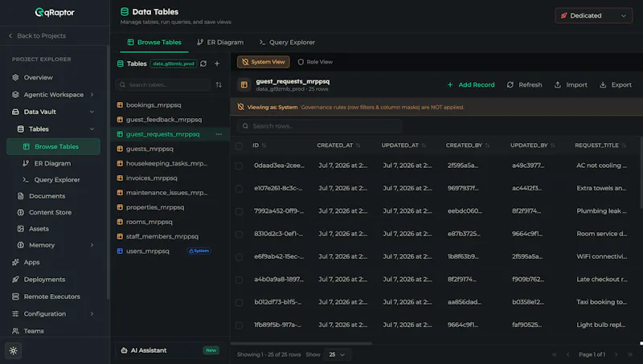The image size is (643, 364).
Task: Click the bookings_mrppsq table icon
Action: tap(120, 105)
